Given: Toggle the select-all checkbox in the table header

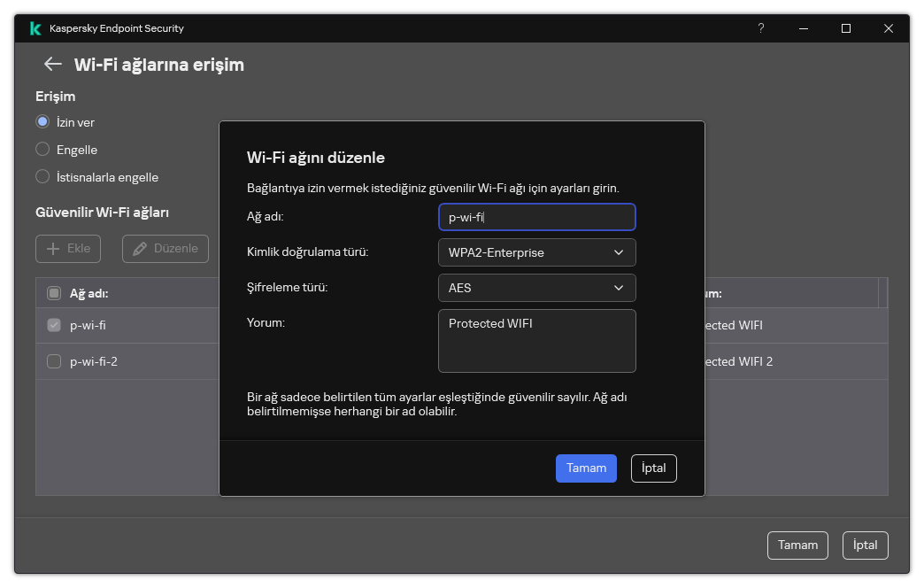Looking at the screenshot, I should coord(53,292).
